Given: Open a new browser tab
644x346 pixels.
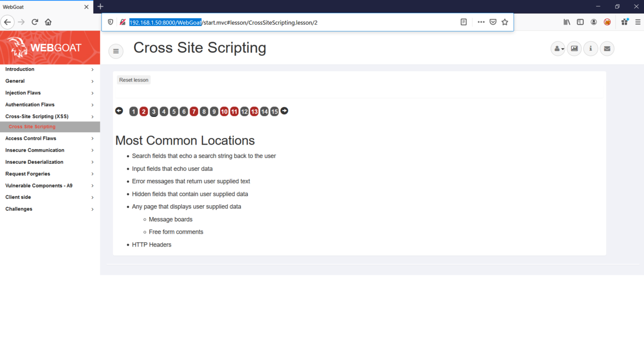Looking at the screenshot, I should (100, 6).
